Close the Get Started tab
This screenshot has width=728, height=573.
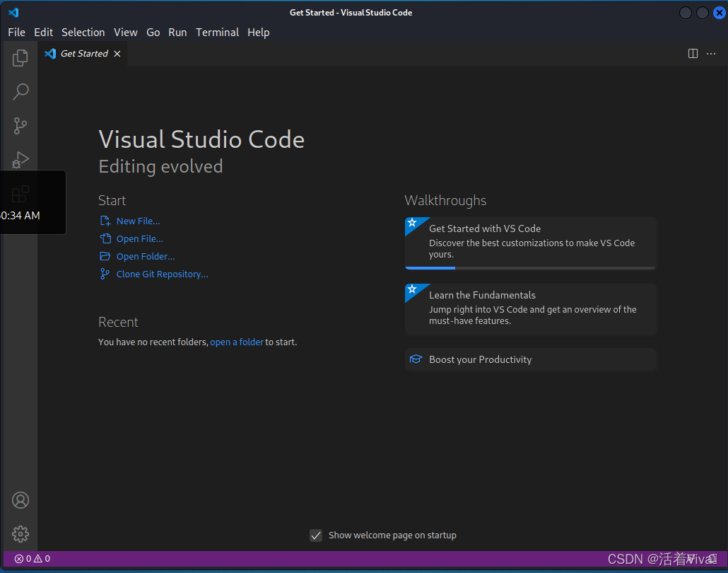(117, 54)
